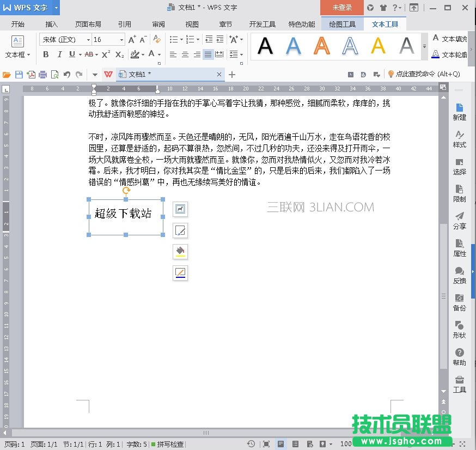Switch to the 插入 ribbon tab
476x450 pixels.
pyautogui.click(x=52, y=25)
